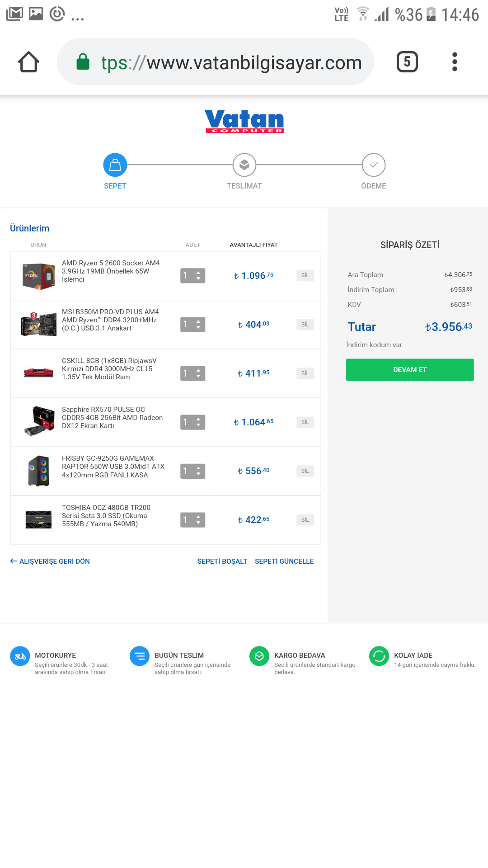Open the FRISBY GAMEMAX RAPTOR case thumbnail
This screenshot has height=868, width=488.
tap(38, 471)
